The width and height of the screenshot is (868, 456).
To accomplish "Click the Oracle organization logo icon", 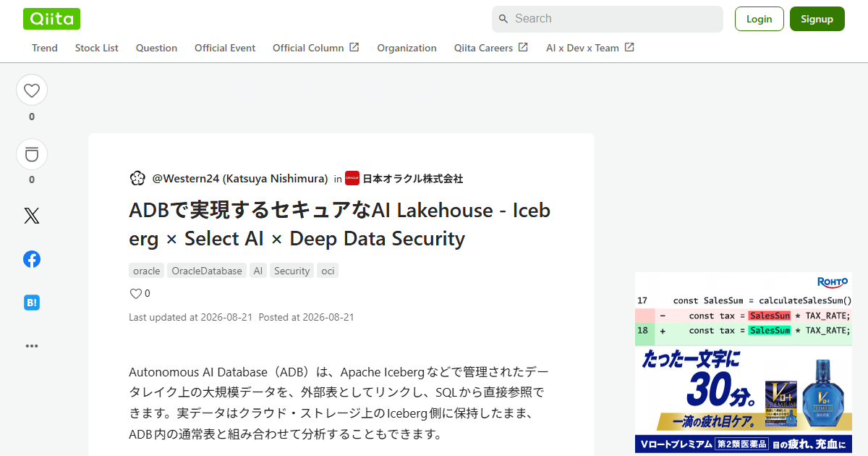I will [x=352, y=178].
